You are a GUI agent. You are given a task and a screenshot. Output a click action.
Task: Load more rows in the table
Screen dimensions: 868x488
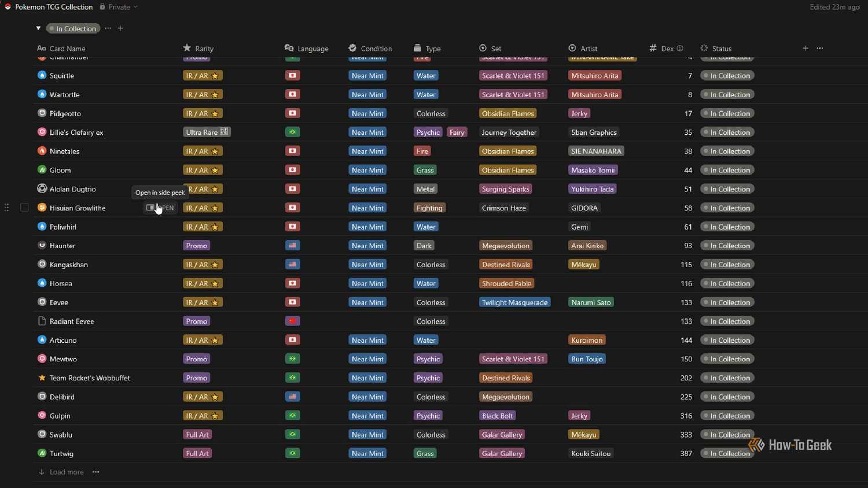point(61,472)
